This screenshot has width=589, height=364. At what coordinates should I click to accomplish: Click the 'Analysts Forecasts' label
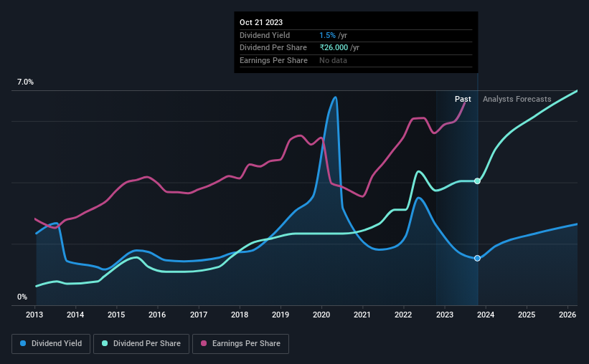[517, 100]
